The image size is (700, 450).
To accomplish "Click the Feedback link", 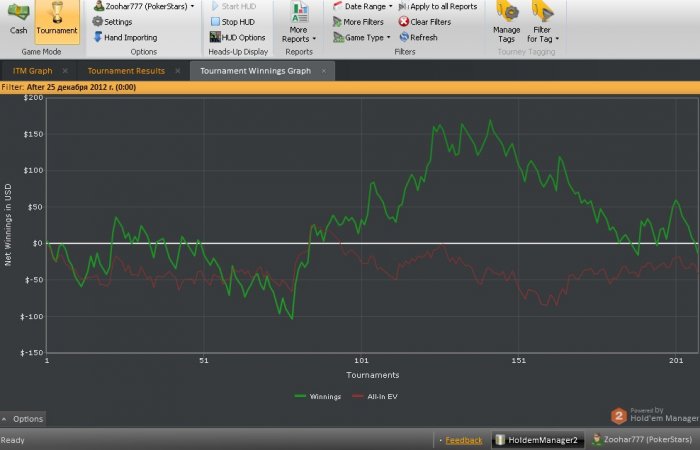I will (464, 440).
